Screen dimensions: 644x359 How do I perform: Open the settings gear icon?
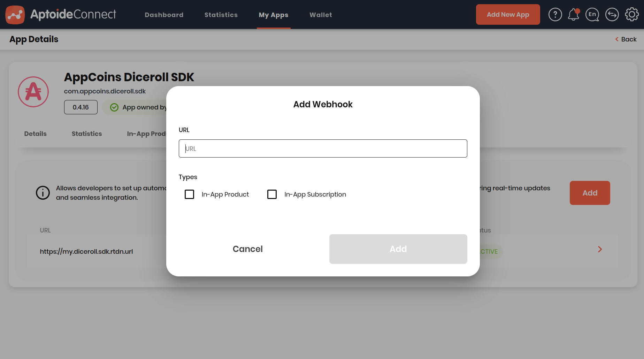coord(632,15)
